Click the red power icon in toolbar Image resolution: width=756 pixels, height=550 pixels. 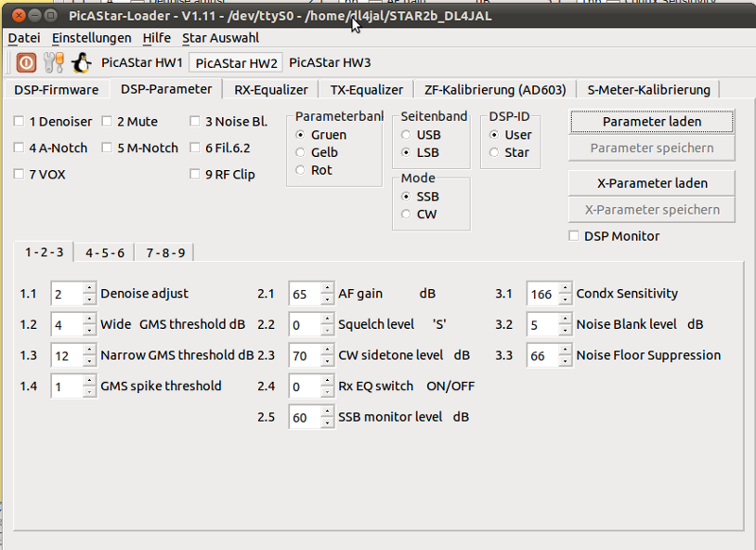[26, 62]
